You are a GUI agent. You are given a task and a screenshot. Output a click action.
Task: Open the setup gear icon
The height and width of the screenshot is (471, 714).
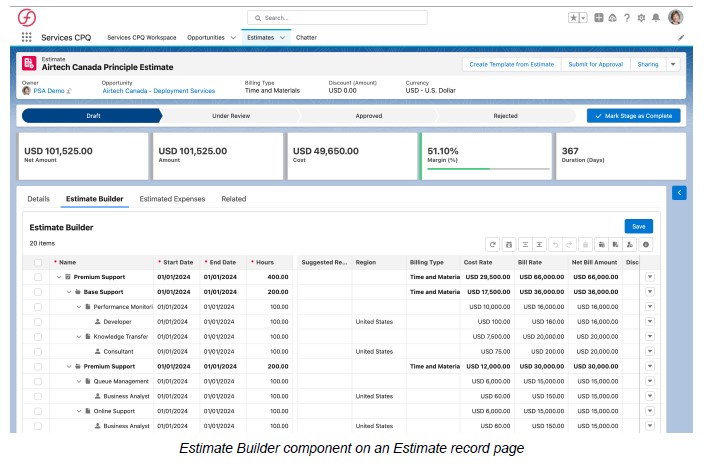pyautogui.click(x=641, y=18)
